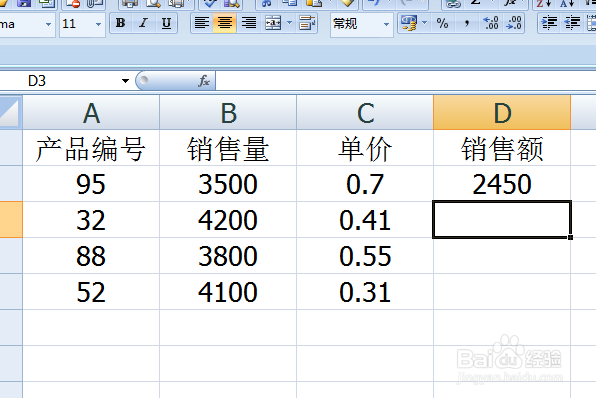Screen dimensions: 596x398
Task: Select column A header
Action: pos(91,113)
